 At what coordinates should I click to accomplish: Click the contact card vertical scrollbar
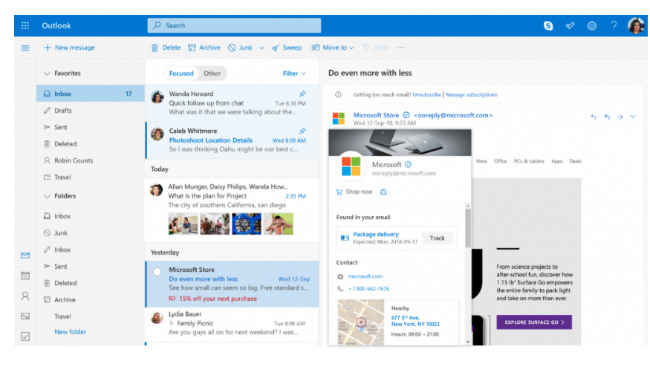pyautogui.click(x=468, y=274)
